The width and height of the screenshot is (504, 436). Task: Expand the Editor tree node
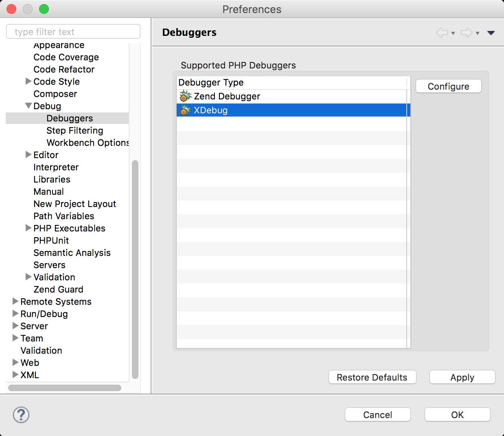[x=28, y=154]
